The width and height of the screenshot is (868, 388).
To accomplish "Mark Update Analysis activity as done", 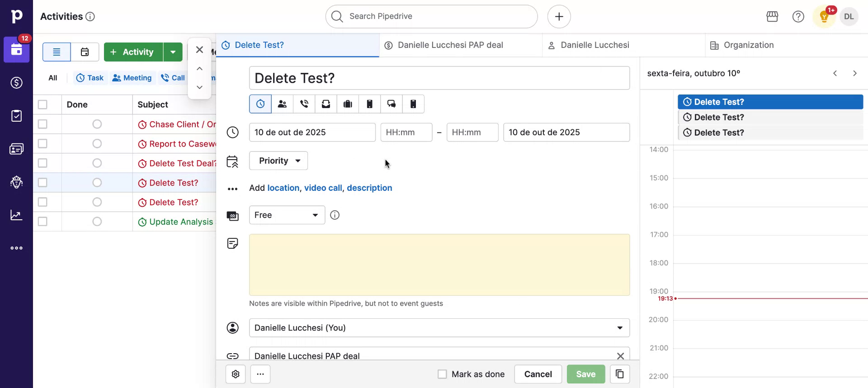I will (x=97, y=222).
